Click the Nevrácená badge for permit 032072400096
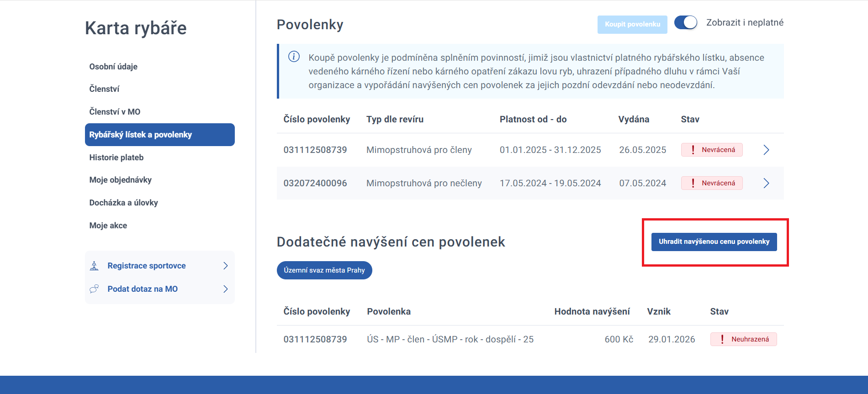Image resolution: width=868 pixels, height=394 pixels. click(x=711, y=183)
